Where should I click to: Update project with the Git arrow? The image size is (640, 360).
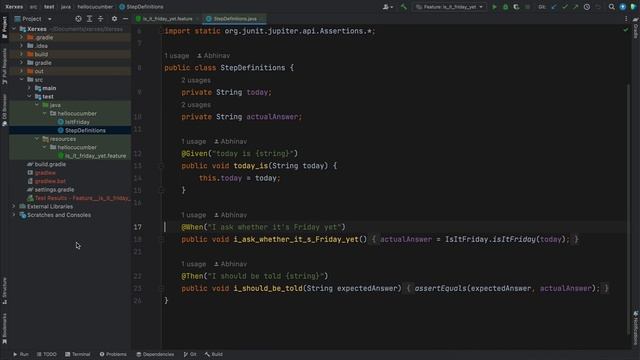554,7
